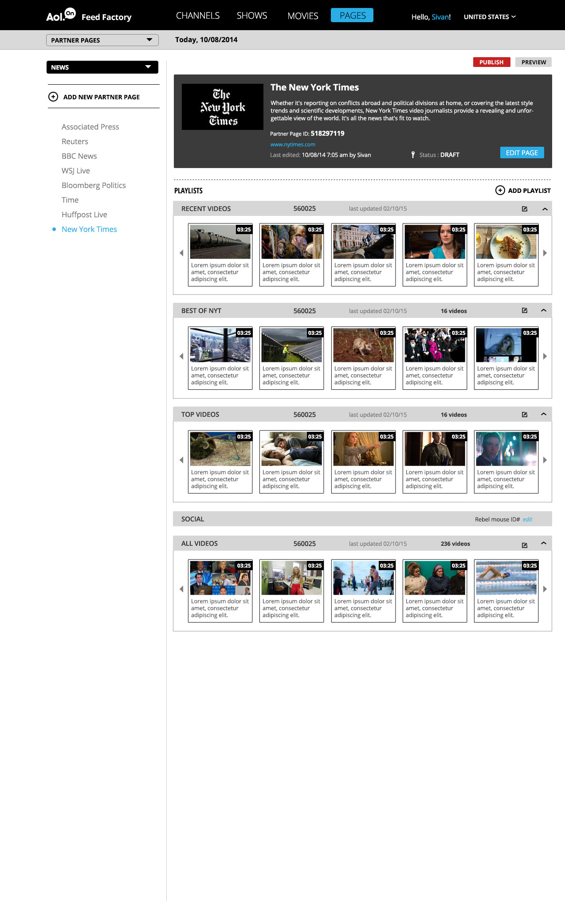Select the Pages tab

352,15
